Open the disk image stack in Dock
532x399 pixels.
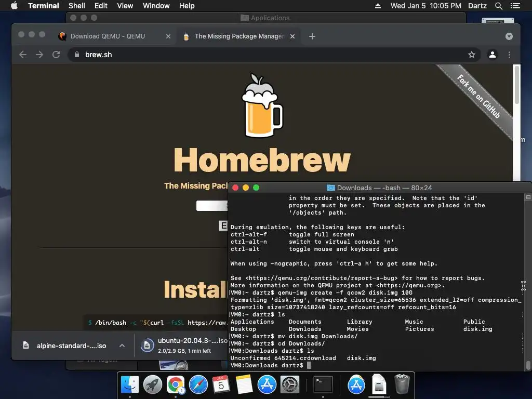pos(379,384)
